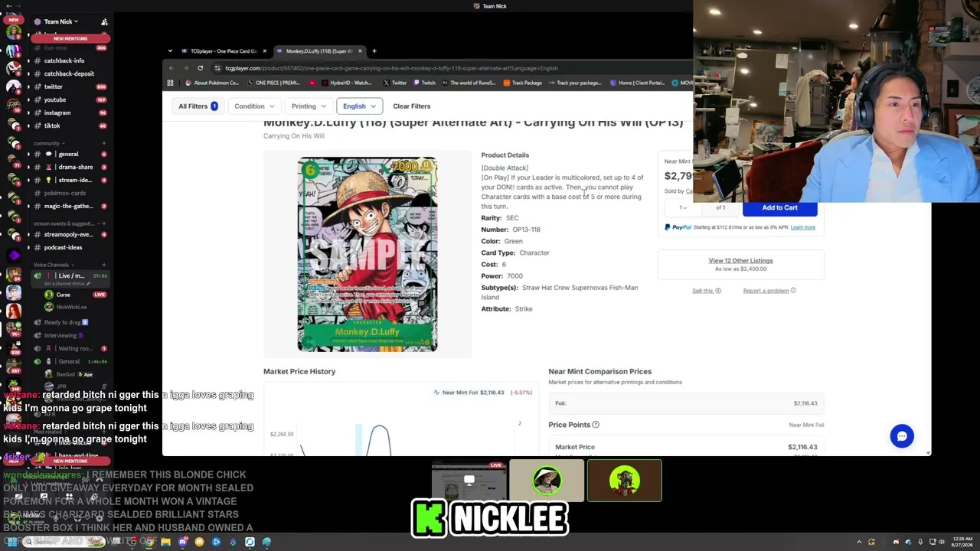This screenshot has height=551, width=980.
Task: Click the Windows taskbar Search box
Action: point(64,542)
